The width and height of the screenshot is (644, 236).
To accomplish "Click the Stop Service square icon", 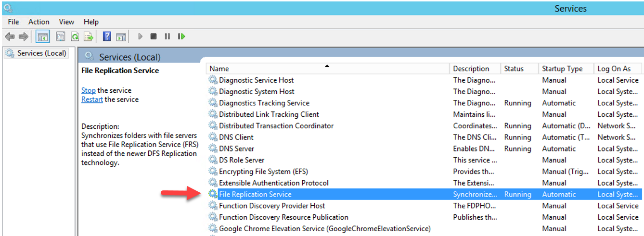I will click(154, 37).
